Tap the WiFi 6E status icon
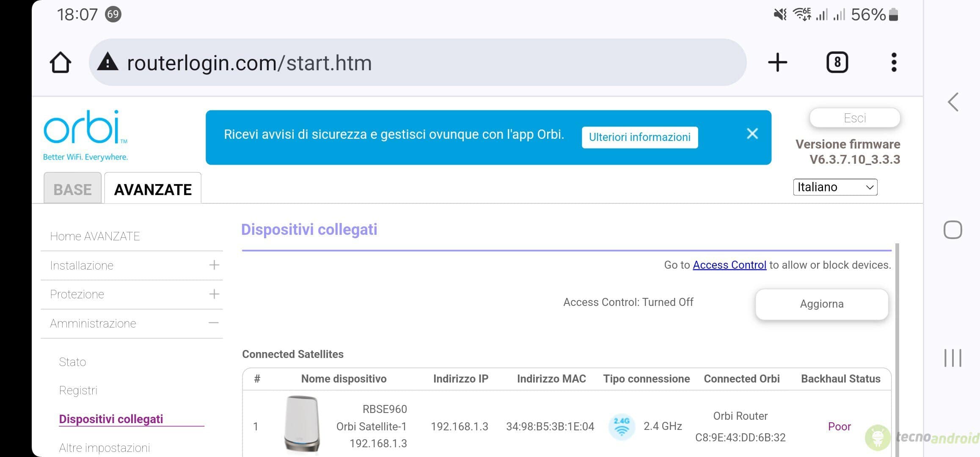Screen dimensions: 980x457 click(x=802, y=14)
